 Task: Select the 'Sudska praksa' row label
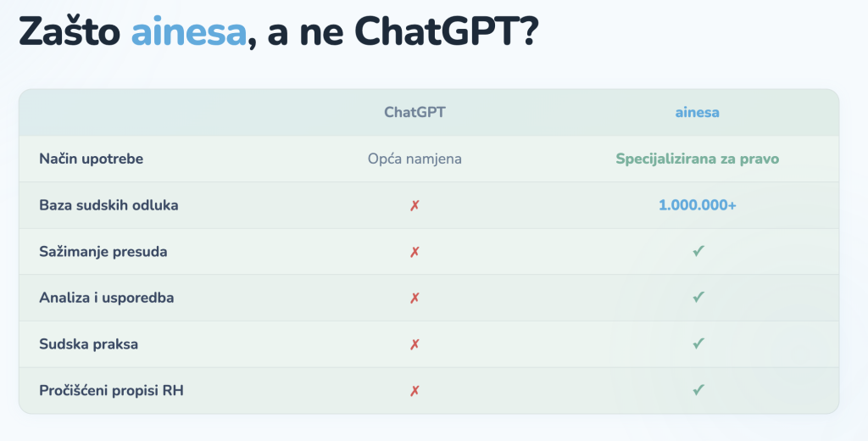point(88,344)
